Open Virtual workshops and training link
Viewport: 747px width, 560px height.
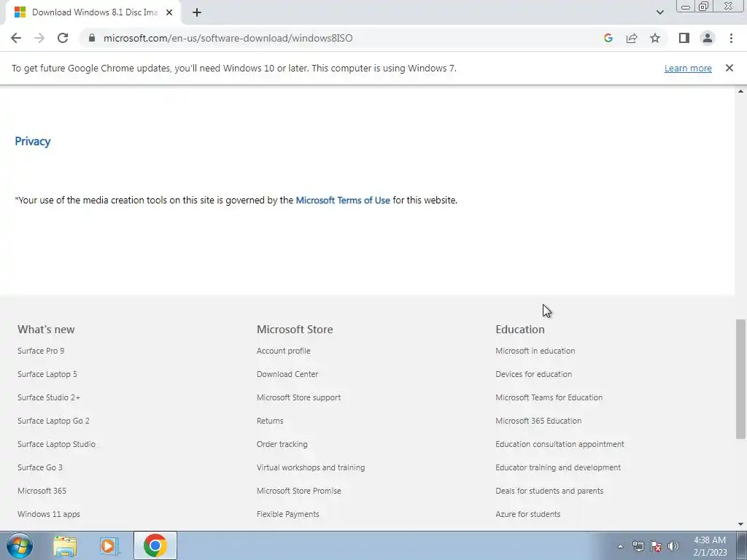(x=311, y=467)
